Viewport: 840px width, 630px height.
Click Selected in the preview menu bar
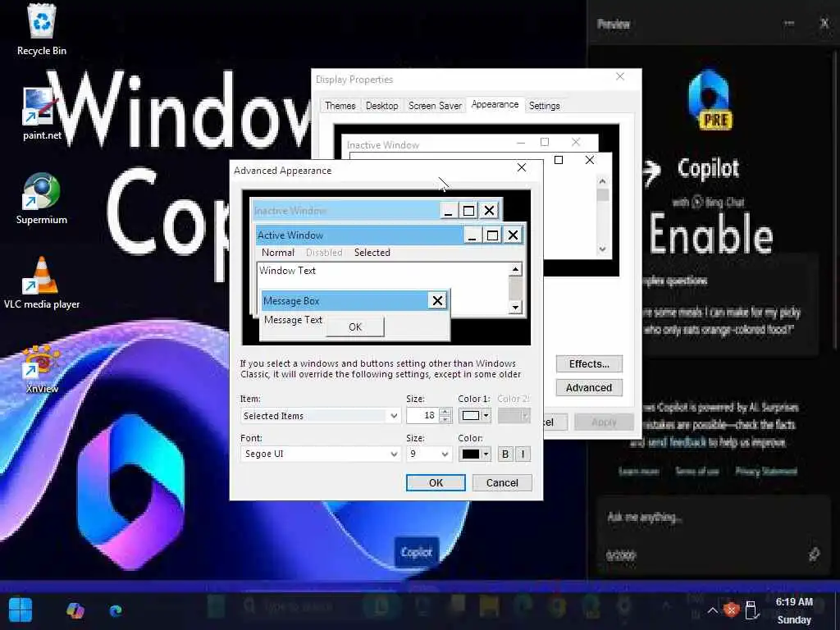372,253
